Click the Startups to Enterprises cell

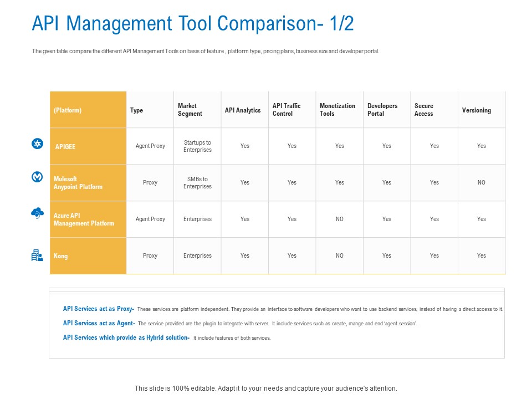[197, 146]
